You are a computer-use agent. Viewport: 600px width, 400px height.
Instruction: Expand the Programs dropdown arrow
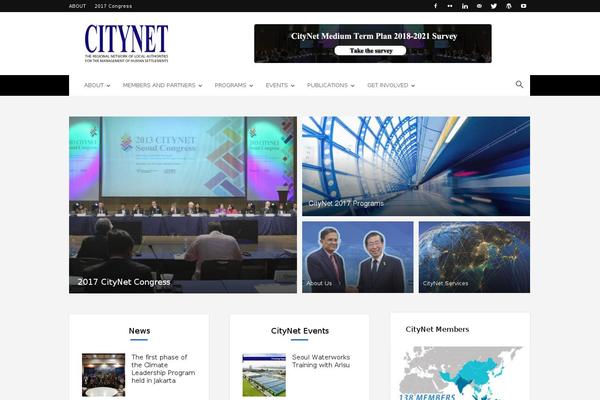click(251, 86)
